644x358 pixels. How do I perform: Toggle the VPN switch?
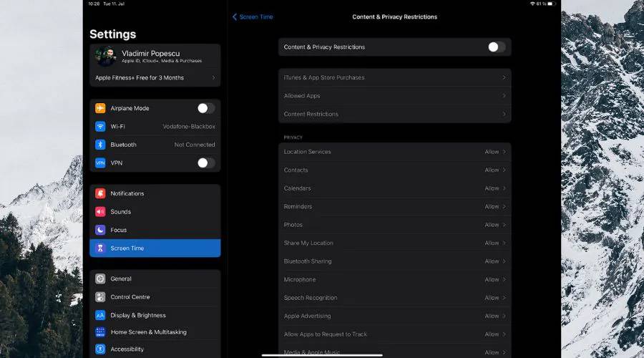(206, 163)
